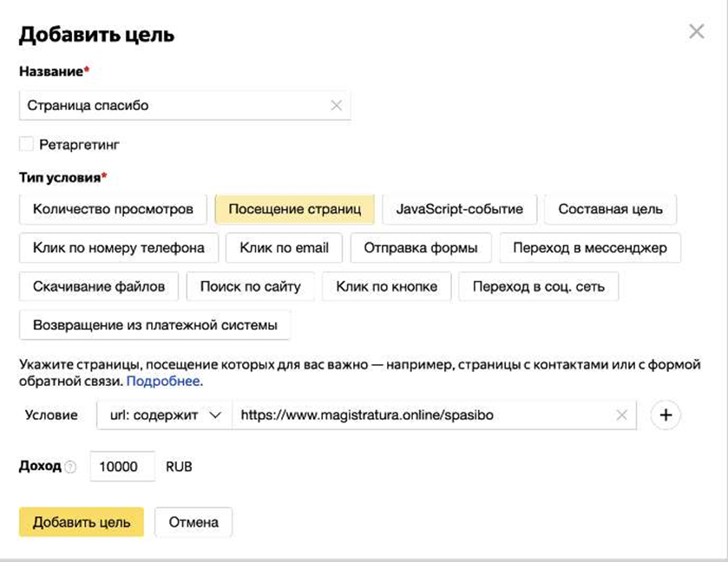Screen dimensions: 728x562
Task: Select Количество просмотров condition type
Action: tap(113, 209)
